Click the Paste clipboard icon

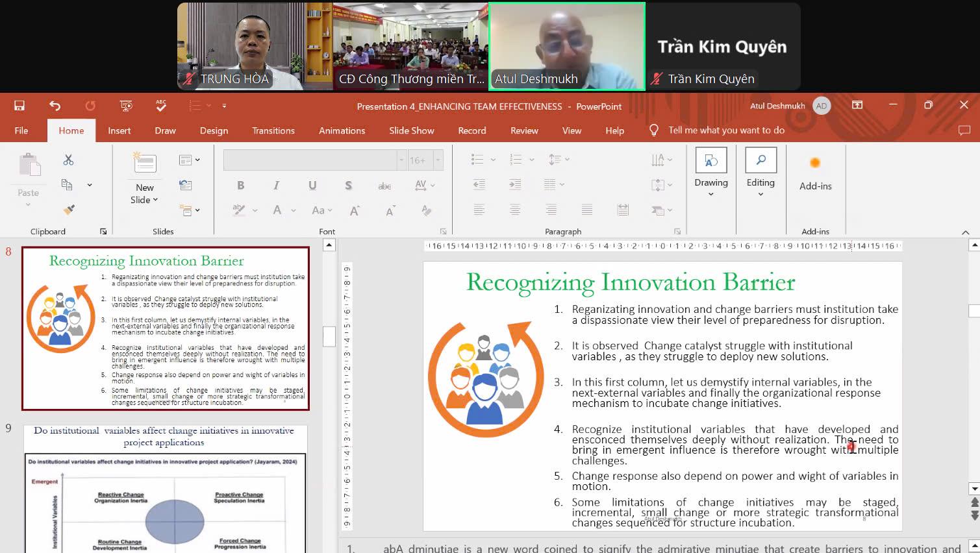tap(29, 166)
